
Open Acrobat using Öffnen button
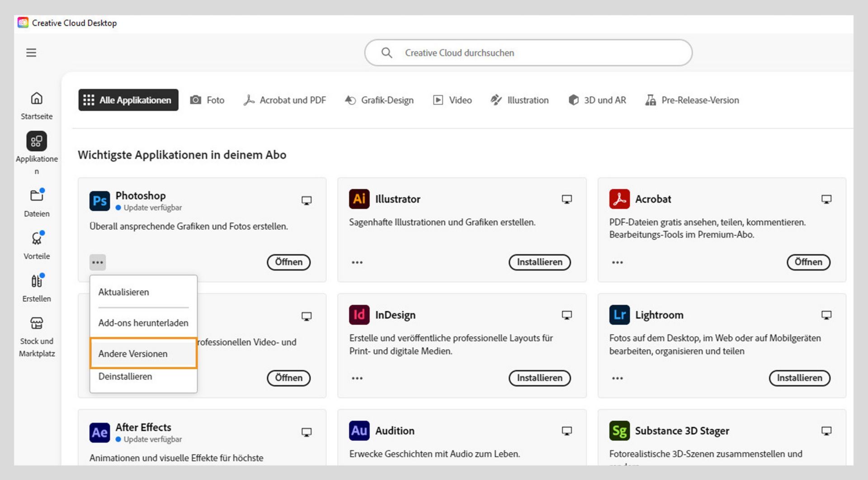808,262
